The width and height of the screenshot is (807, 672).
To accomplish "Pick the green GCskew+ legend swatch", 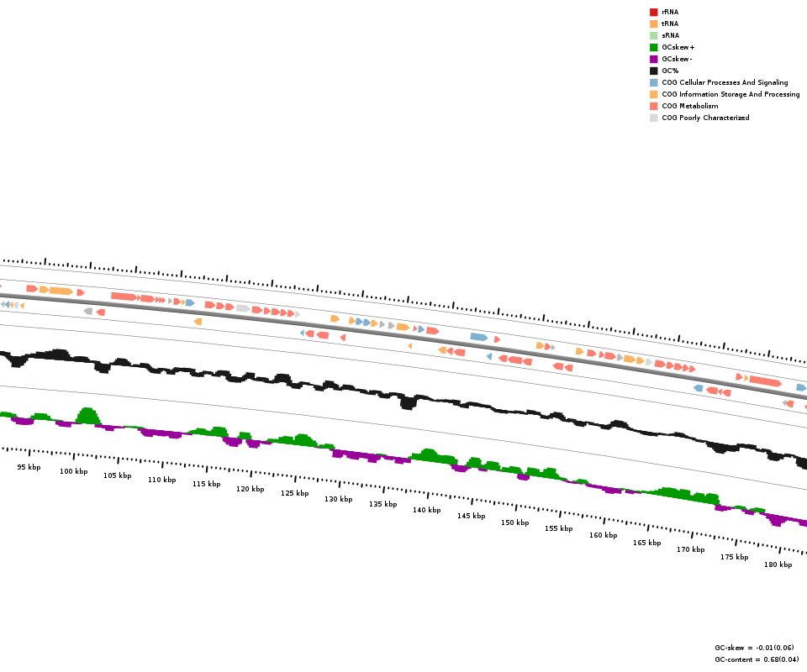I will pos(653,47).
